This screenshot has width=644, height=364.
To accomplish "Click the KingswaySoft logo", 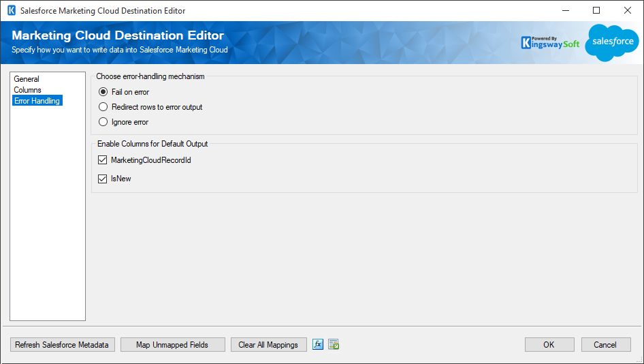I will (x=550, y=42).
